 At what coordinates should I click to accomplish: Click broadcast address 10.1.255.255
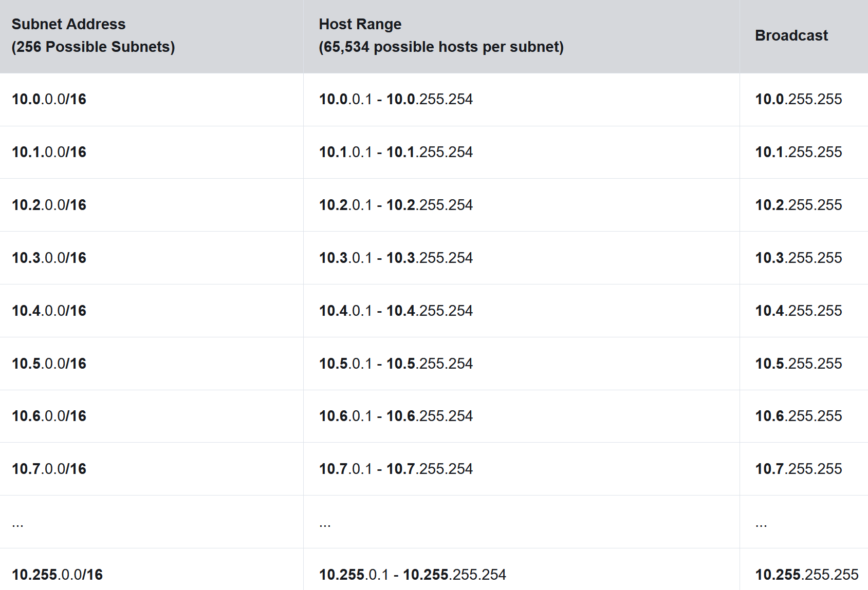point(798,152)
